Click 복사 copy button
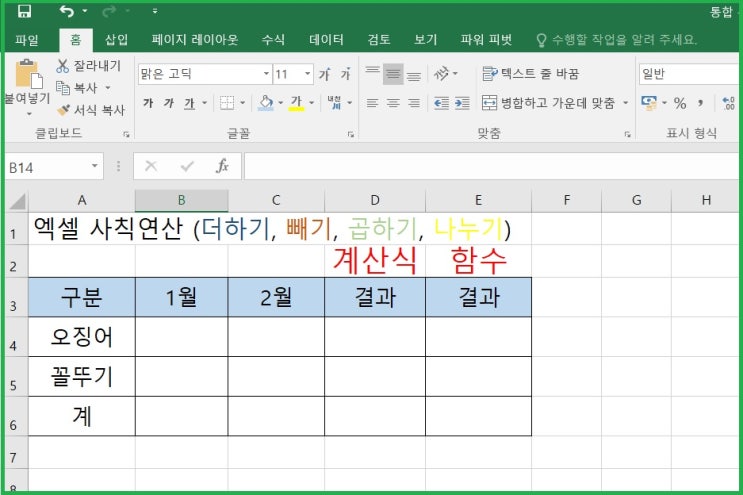743x495 pixels. (x=77, y=88)
